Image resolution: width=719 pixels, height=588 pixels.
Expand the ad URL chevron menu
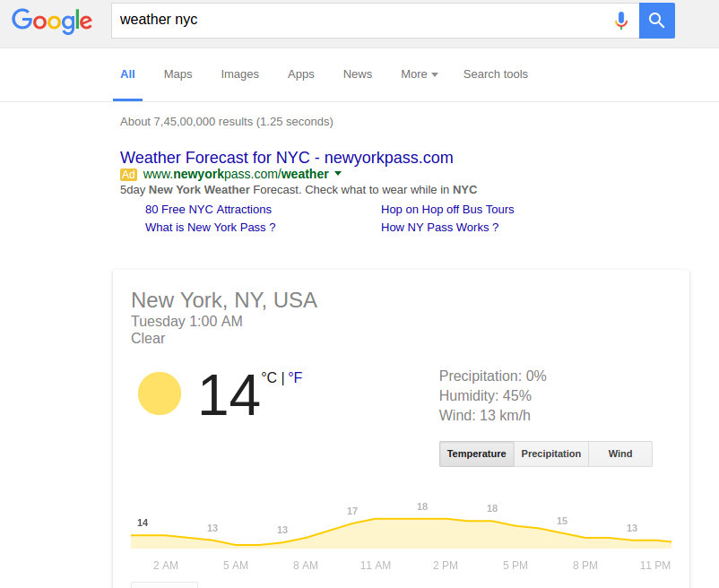pyautogui.click(x=338, y=174)
